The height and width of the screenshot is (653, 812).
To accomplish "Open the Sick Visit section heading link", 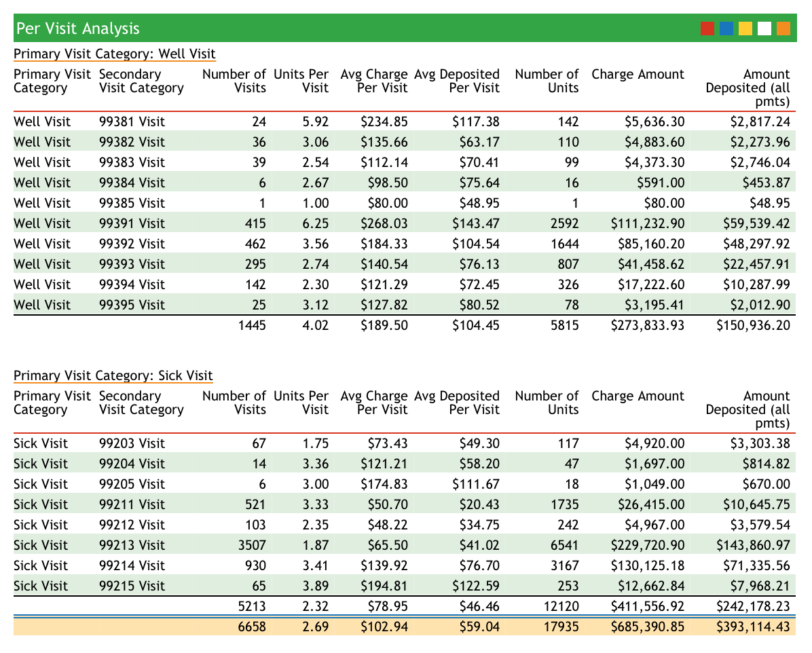I will pos(113,375).
